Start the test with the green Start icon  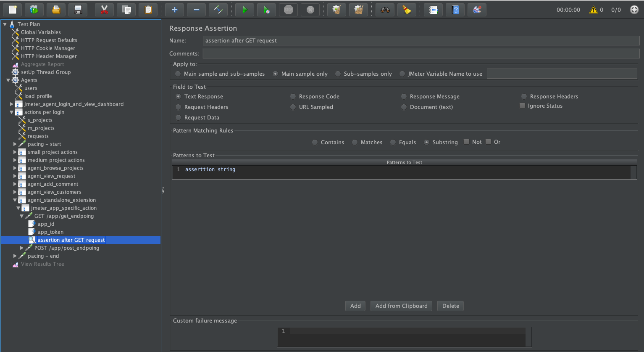click(x=244, y=9)
